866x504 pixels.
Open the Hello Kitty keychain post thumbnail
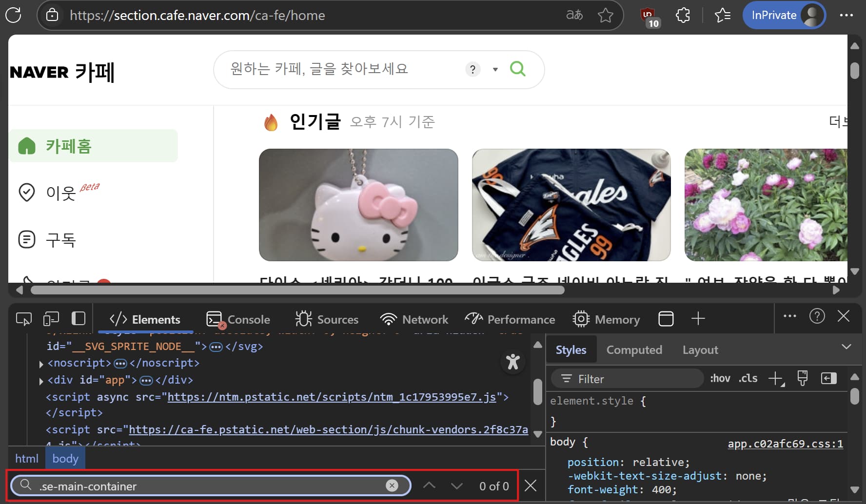[358, 205]
